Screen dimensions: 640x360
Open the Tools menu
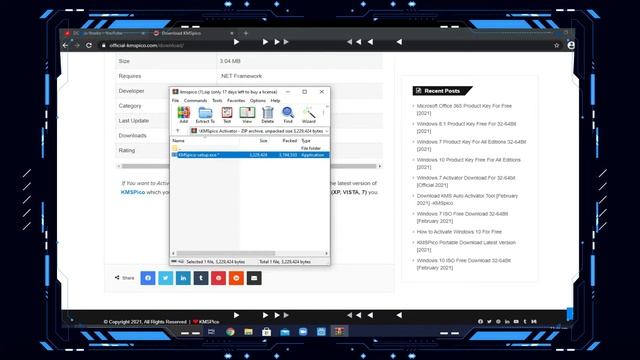217,100
